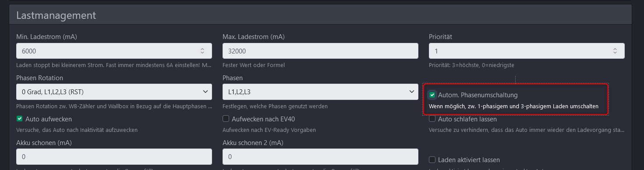644x170 pixels.
Task: Uncheck the Auto aufwecken checkbox
Action: (19, 119)
